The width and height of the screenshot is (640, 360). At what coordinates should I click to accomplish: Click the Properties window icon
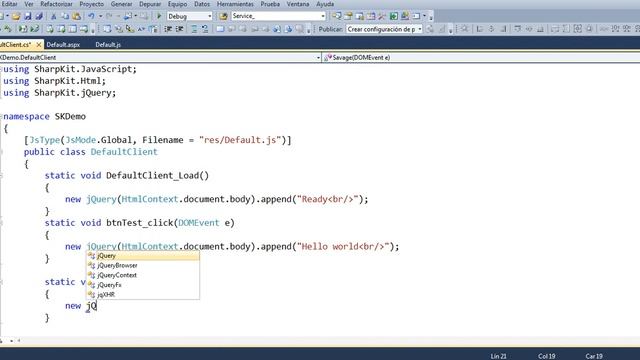[x=348, y=16]
